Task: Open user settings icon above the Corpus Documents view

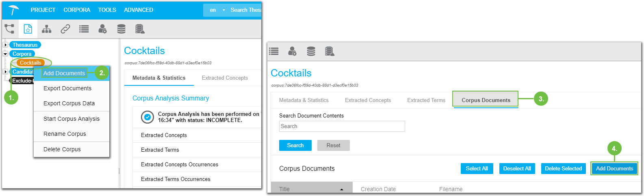Action: (x=292, y=51)
